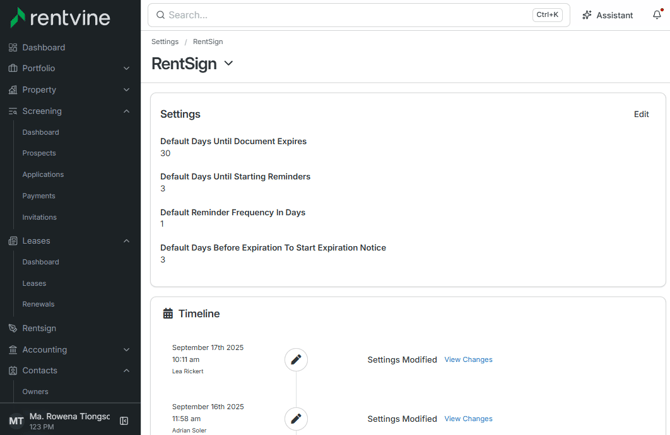Go to Leases sub-item under Leases
The width and height of the screenshot is (670, 435).
click(34, 283)
